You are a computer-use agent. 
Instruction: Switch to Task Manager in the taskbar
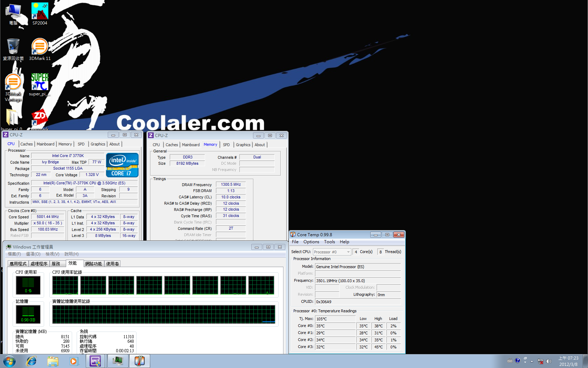pos(118,361)
